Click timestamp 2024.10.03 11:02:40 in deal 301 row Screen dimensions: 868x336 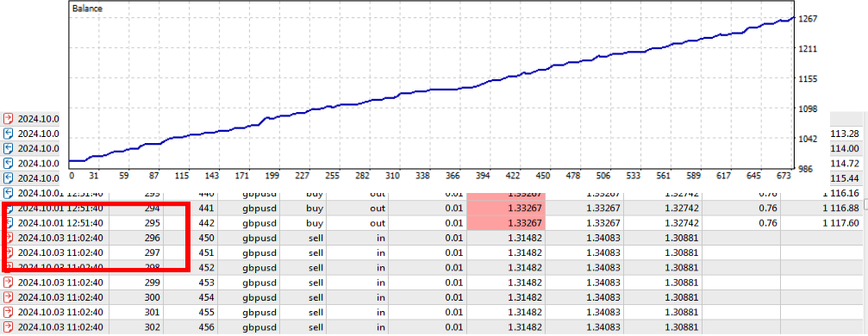point(60,312)
